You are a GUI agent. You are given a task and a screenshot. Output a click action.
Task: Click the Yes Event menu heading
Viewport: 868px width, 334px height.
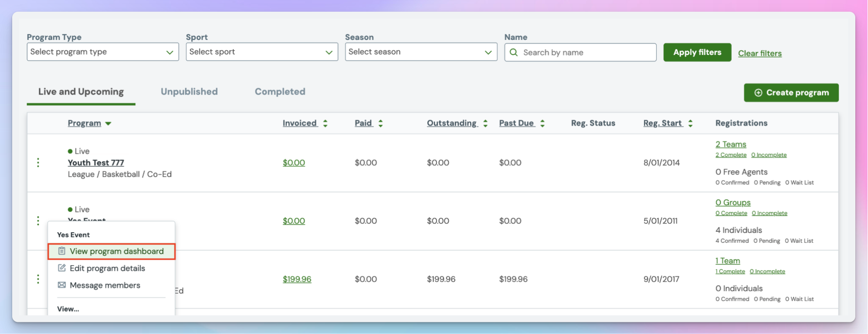point(74,235)
